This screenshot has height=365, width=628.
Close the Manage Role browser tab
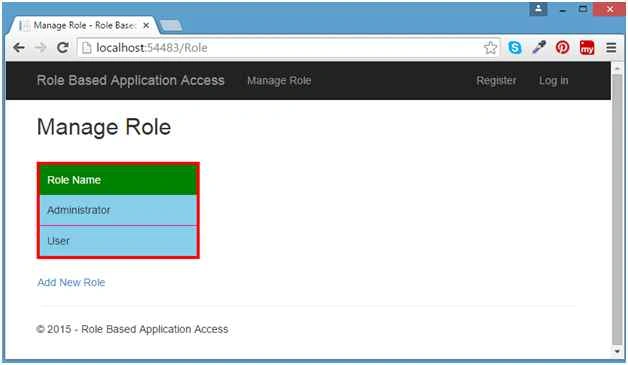pyautogui.click(x=146, y=25)
